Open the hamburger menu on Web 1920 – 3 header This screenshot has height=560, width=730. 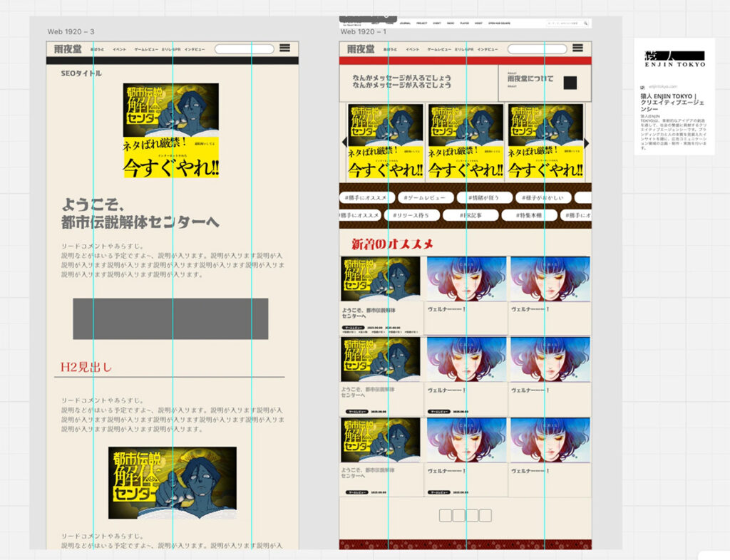point(284,48)
